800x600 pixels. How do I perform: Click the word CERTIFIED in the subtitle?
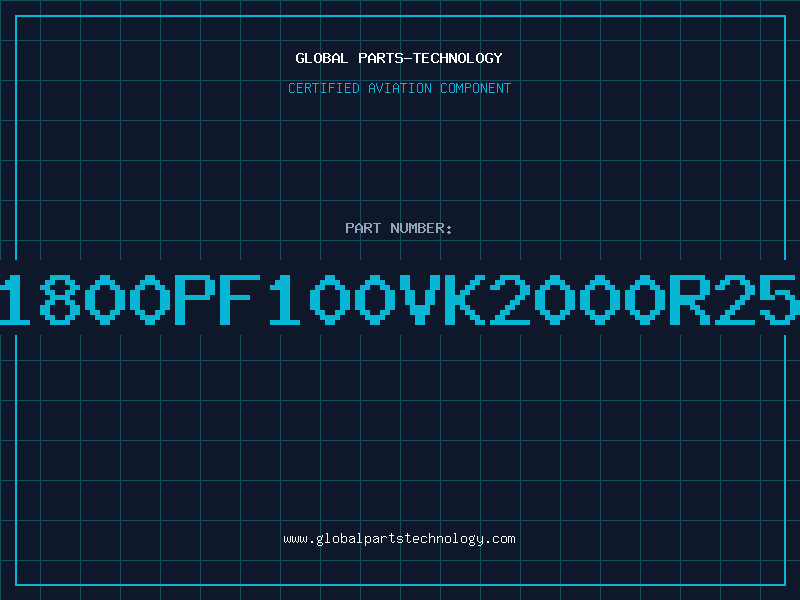(324, 88)
